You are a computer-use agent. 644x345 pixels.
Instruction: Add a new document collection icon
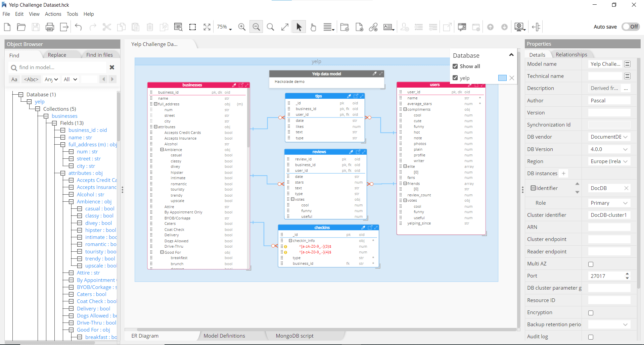click(359, 27)
